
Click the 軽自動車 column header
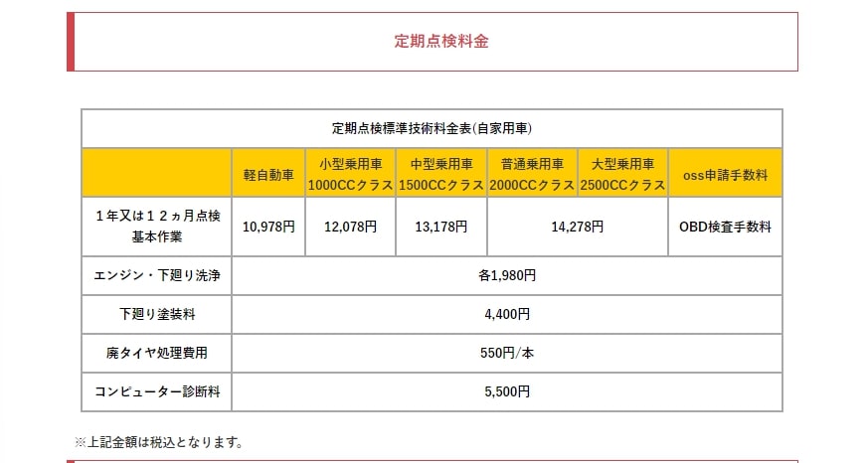[268, 174]
